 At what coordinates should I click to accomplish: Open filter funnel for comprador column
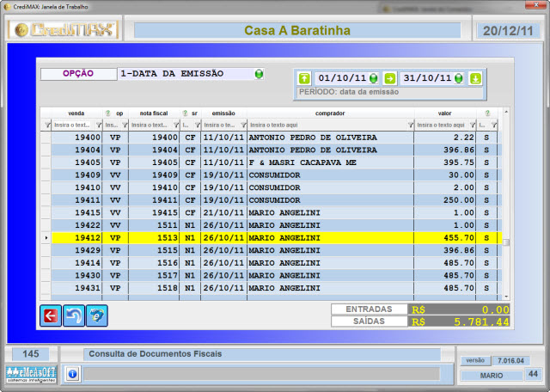point(409,125)
